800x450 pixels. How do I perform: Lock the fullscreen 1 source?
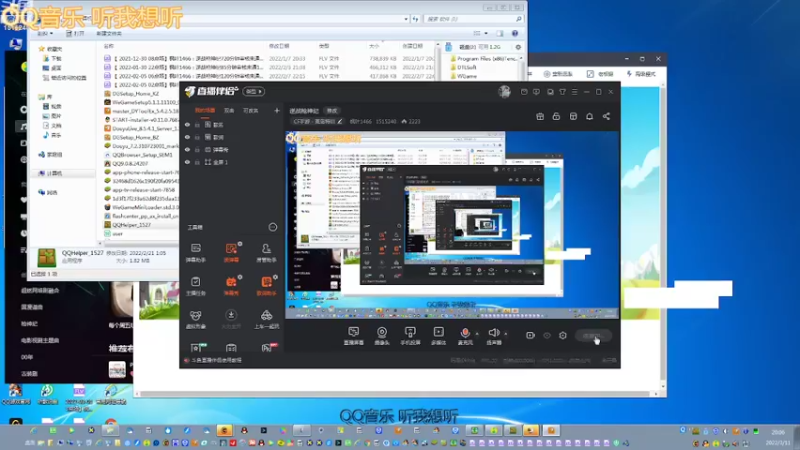pos(197,162)
